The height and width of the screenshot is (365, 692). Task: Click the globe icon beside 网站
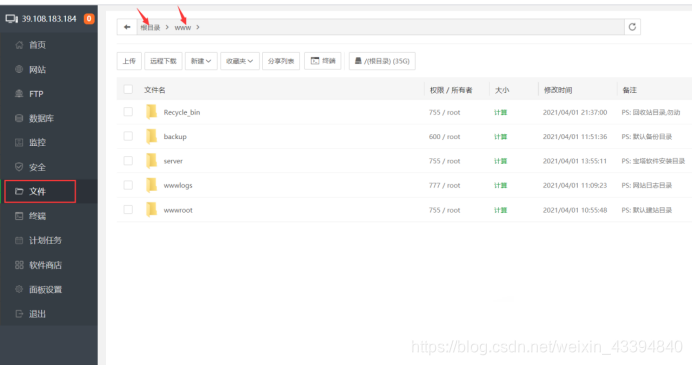[x=19, y=69]
